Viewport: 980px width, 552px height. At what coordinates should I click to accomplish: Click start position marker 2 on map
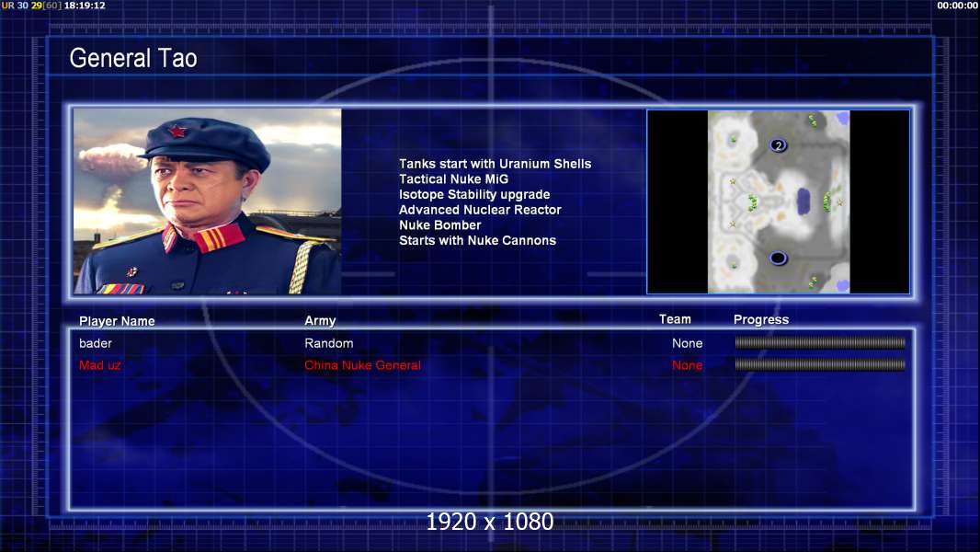pos(778,145)
